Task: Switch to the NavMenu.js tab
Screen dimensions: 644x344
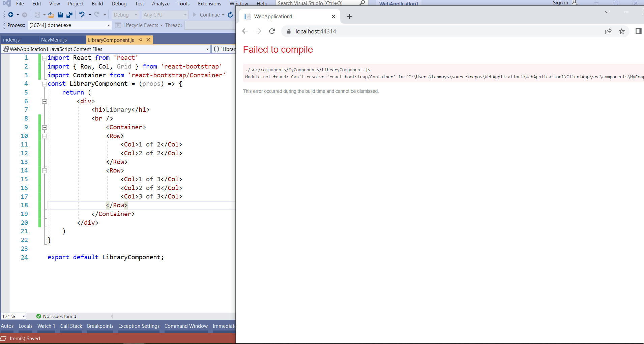Action: [54, 40]
